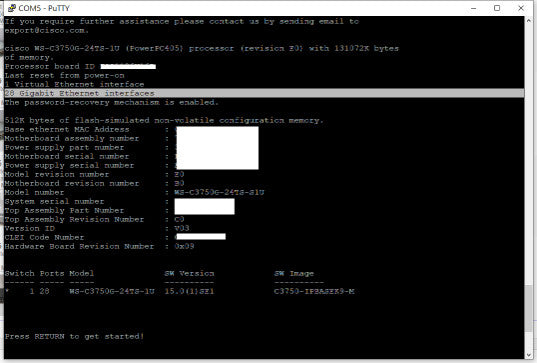Click '1 Virtual Ethernet interface' line
Viewport: 537px width, 363px height.
pyautogui.click(x=74, y=84)
